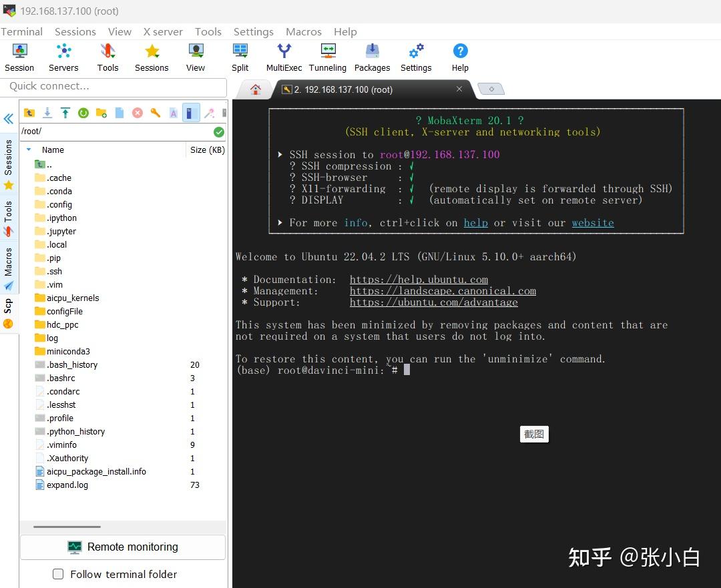This screenshot has width=721, height=588.
Task: Open the X server menu
Action: (x=163, y=32)
